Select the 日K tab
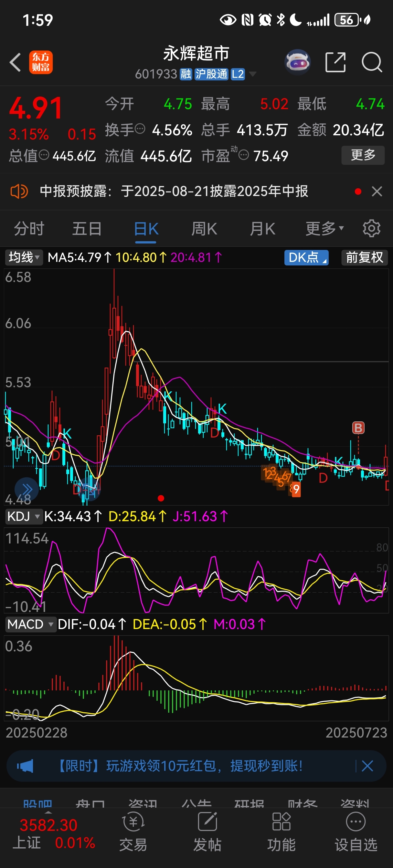The width and height of the screenshot is (393, 868). 146,228
